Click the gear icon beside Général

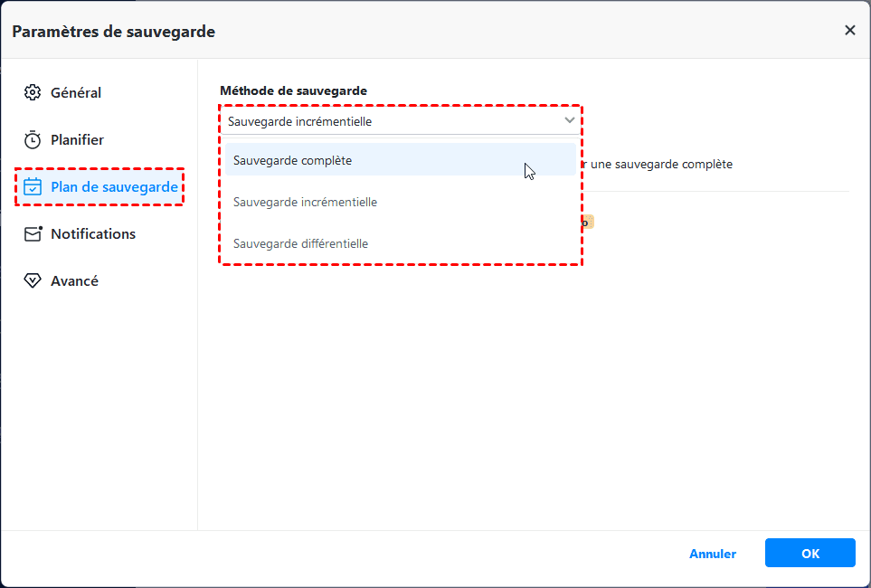tap(33, 92)
